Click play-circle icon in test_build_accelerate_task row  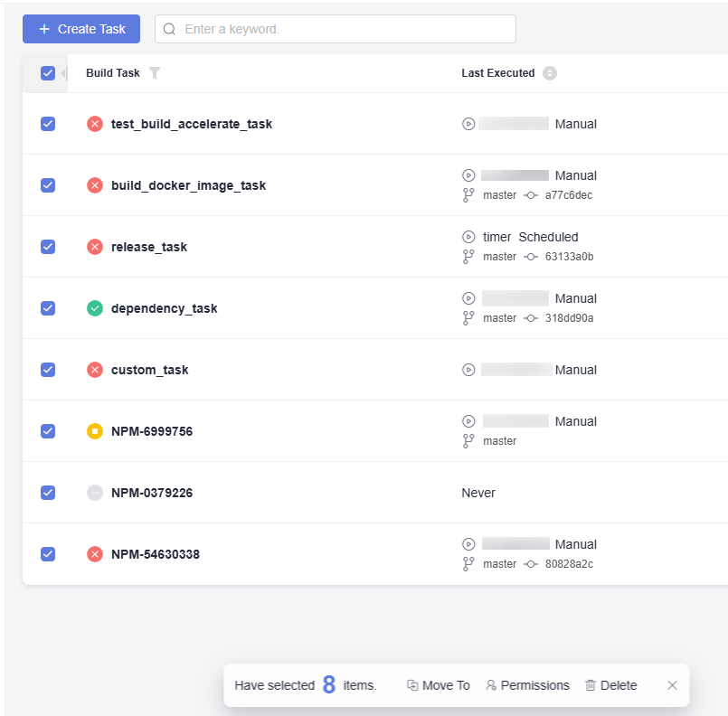click(x=468, y=124)
